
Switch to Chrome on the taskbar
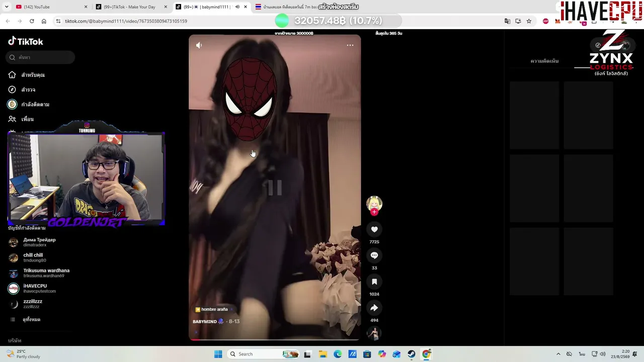coord(426,354)
